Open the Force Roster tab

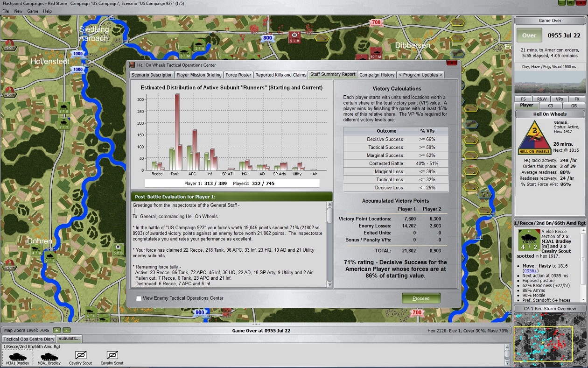click(x=238, y=75)
